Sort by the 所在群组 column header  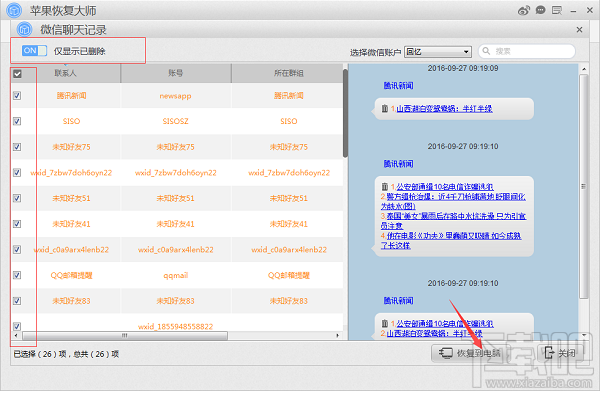(x=288, y=73)
